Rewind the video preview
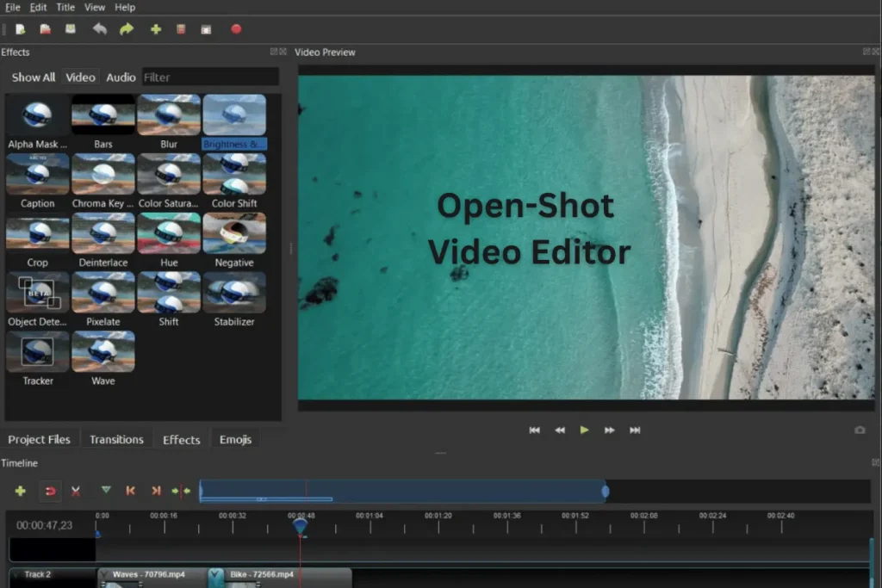The height and width of the screenshot is (588, 882). click(x=560, y=430)
